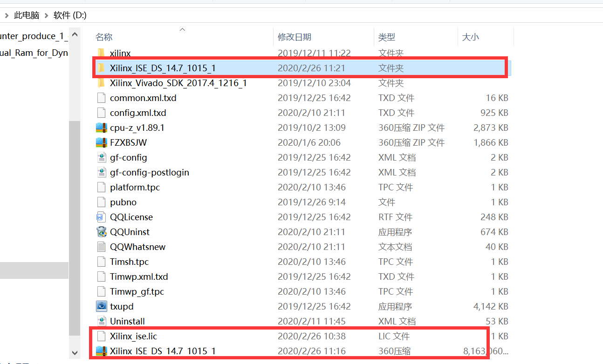Screen dimensions: 603x364
Task: Select the platform.tpc file icon
Action: tap(101, 187)
